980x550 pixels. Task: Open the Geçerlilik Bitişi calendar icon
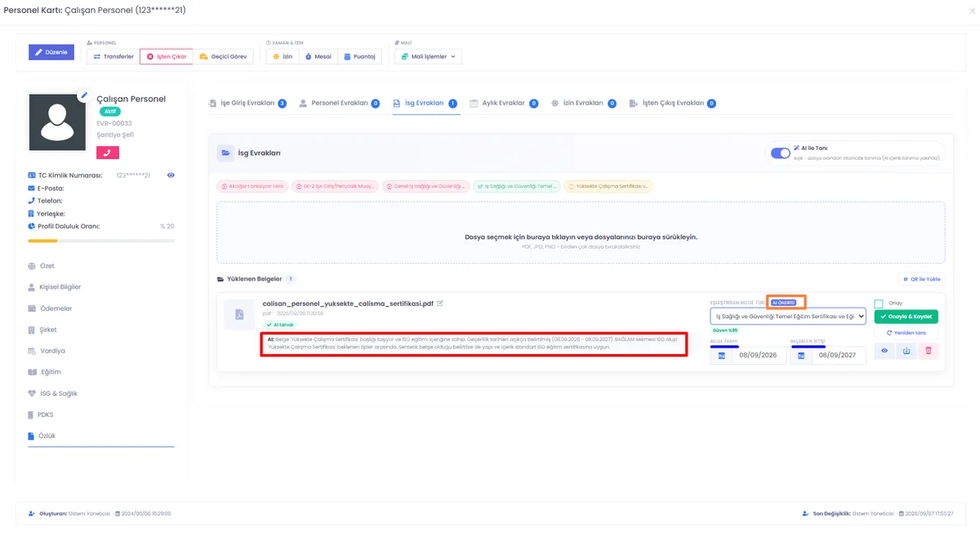[801, 356]
